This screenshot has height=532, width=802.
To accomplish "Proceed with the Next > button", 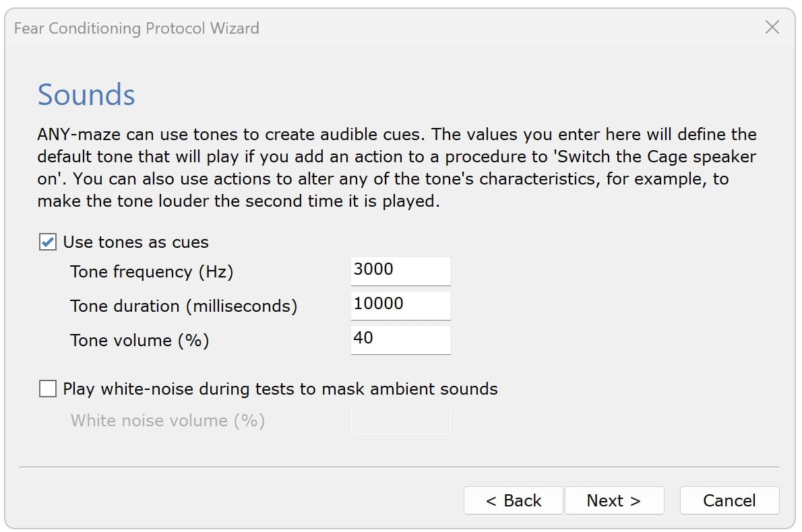I will (614, 500).
